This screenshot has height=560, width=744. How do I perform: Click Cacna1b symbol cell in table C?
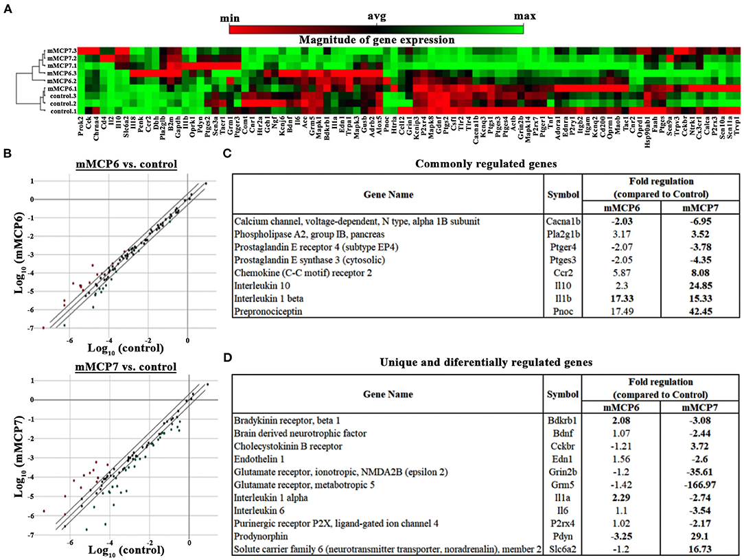(x=563, y=222)
